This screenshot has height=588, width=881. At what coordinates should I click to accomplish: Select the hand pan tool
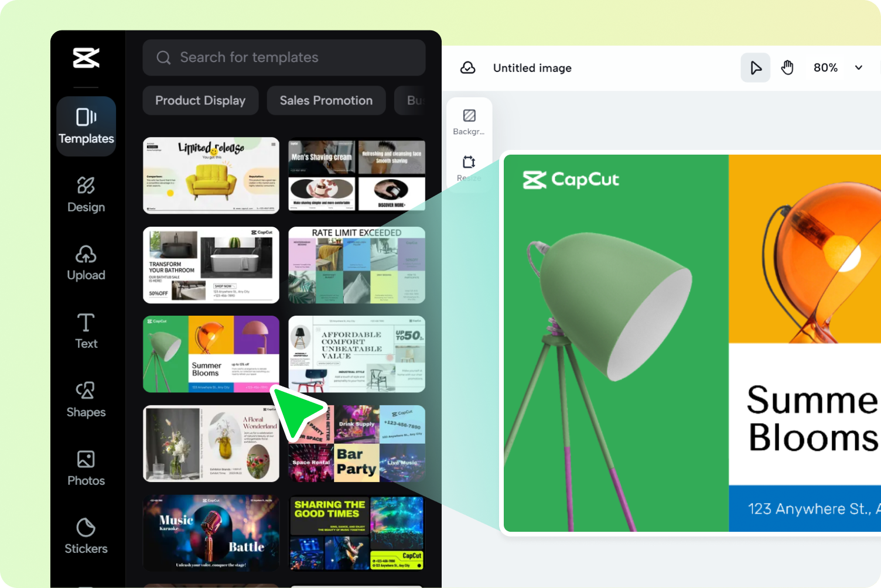click(x=787, y=68)
